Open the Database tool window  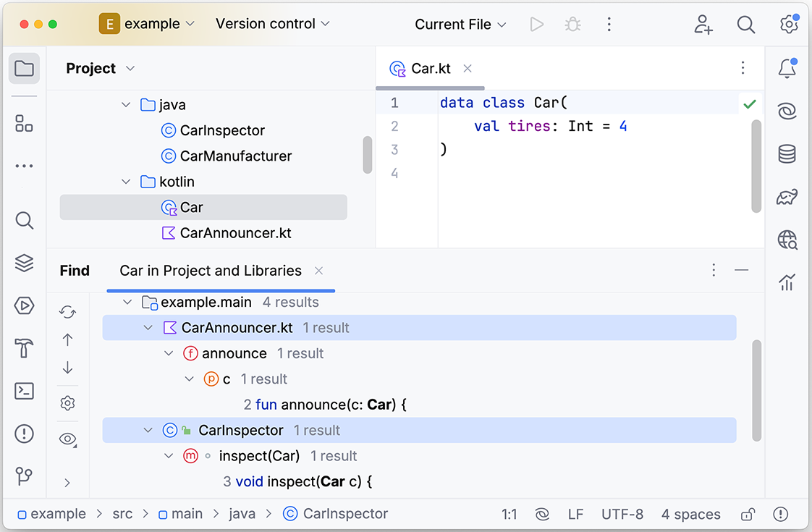pos(787,154)
